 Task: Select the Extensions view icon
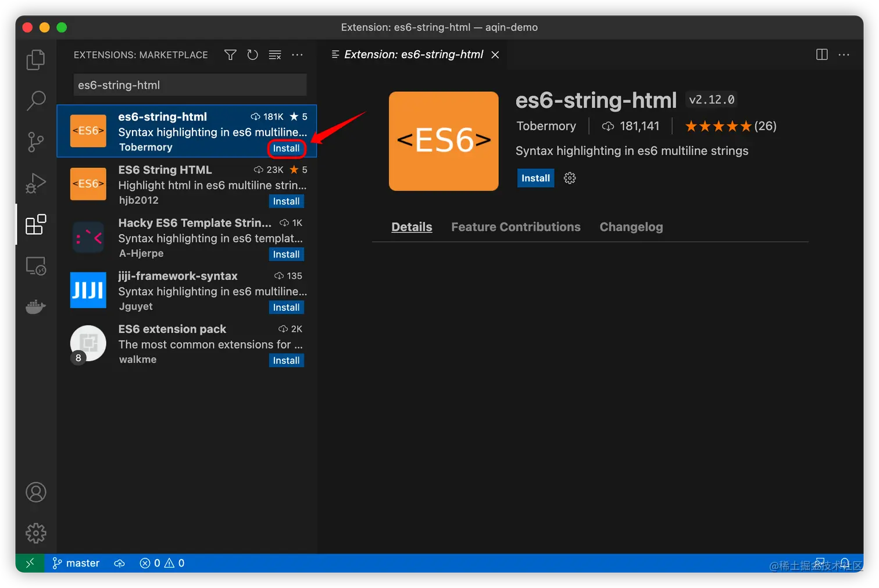pos(35,224)
